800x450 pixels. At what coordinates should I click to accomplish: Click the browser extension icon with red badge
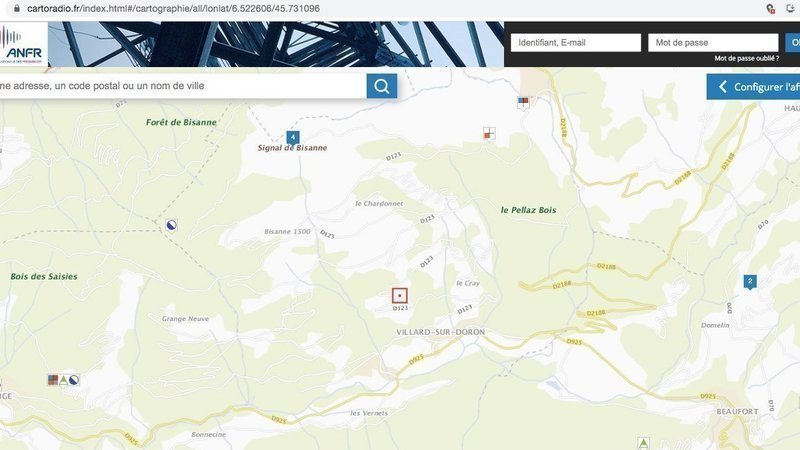click(x=770, y=8)
